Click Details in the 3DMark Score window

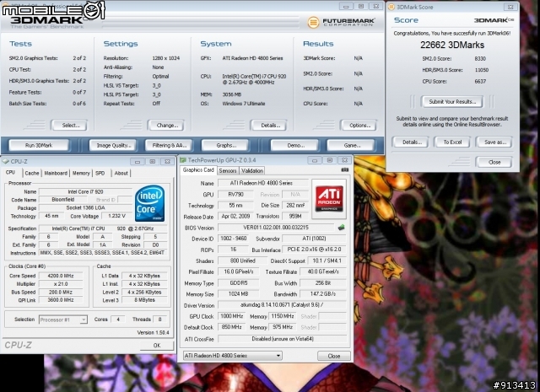411,142
